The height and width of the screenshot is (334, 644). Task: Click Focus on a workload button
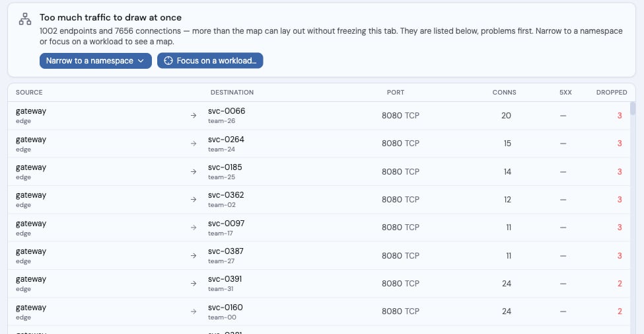[210, 61]
